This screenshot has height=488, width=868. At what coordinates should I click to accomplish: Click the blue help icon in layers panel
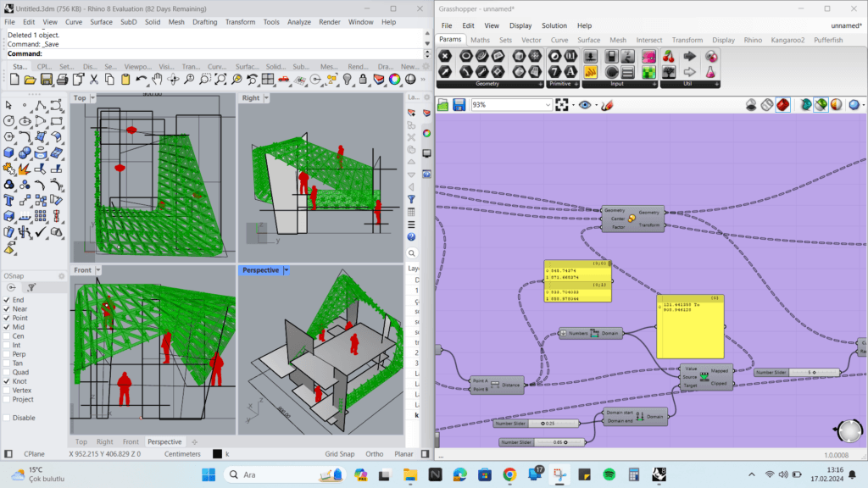tap(411, 237)
